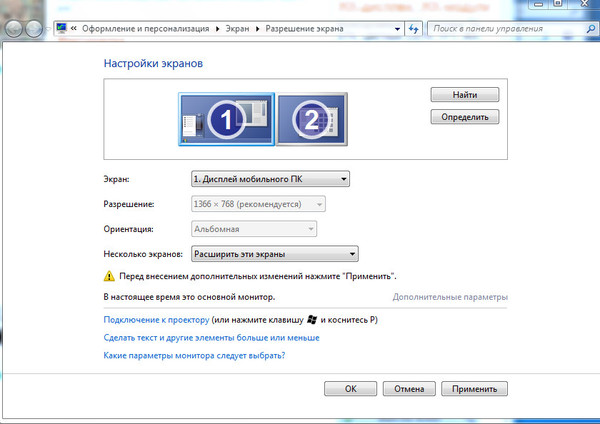Select the monitor 1 display icon
Viewport: 600px width, 424px height.
(x=225, y=121)
